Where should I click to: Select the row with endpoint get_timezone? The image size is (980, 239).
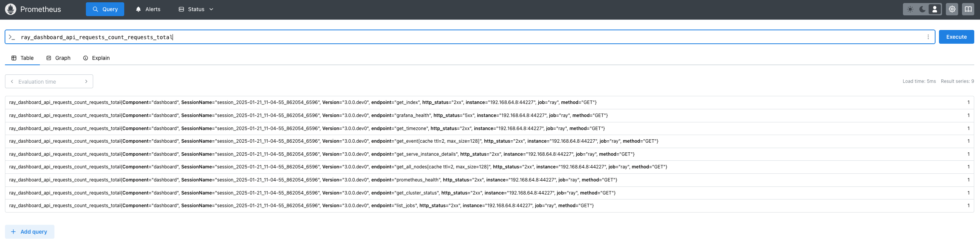coord(490,129)
